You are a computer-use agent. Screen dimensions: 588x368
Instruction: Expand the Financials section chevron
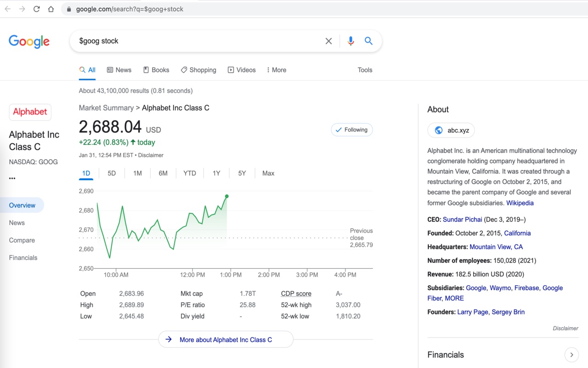pos(571,355)
